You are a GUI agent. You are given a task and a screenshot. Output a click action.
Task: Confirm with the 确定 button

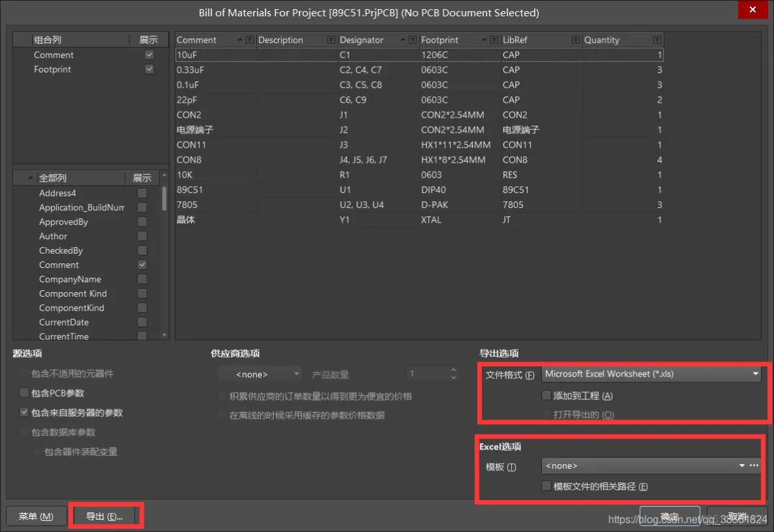[669, 516]
